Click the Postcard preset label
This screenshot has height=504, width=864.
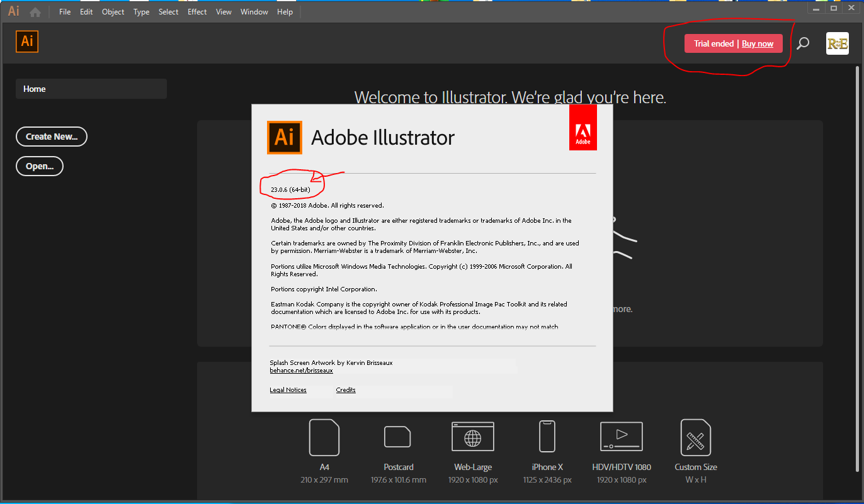[399, 467]
